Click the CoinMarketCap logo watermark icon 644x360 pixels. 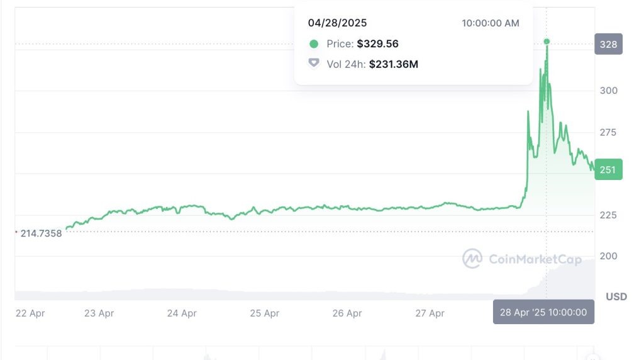[472, 258]
